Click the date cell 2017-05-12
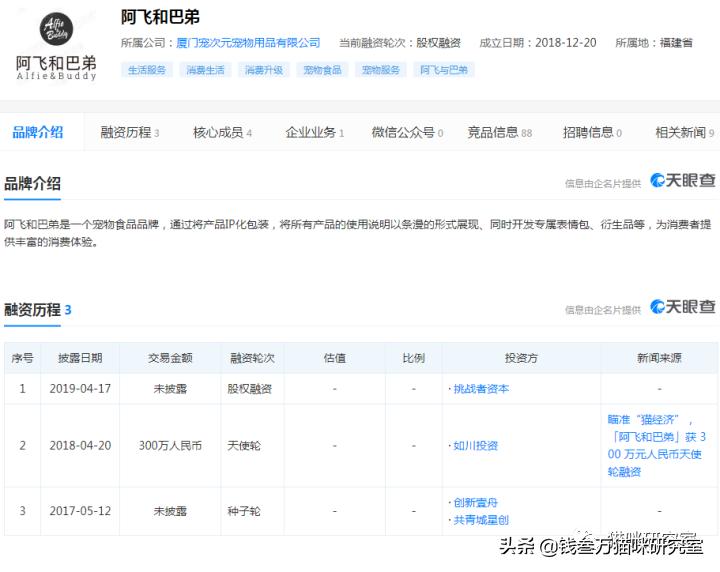This screenshot has height=572, width=720. (x=80, y=511)
